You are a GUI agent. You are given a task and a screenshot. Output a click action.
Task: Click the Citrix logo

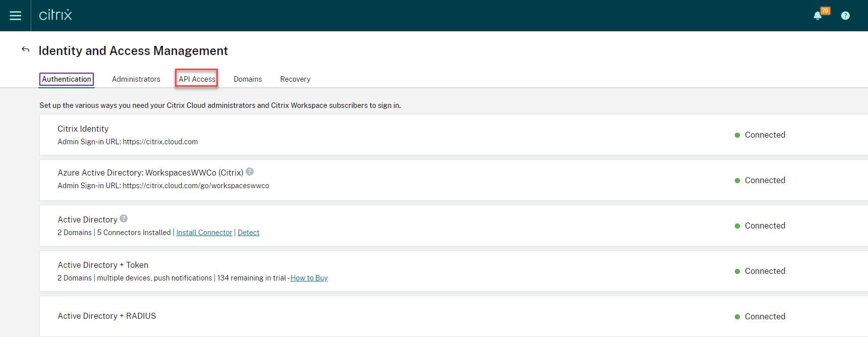click(55, 15)
